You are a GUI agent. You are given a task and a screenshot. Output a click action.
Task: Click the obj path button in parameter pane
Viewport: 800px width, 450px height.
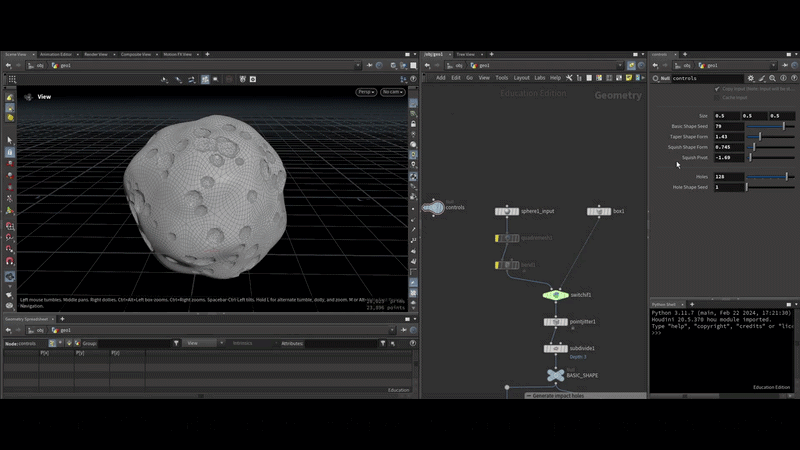[x=683, y=65]
